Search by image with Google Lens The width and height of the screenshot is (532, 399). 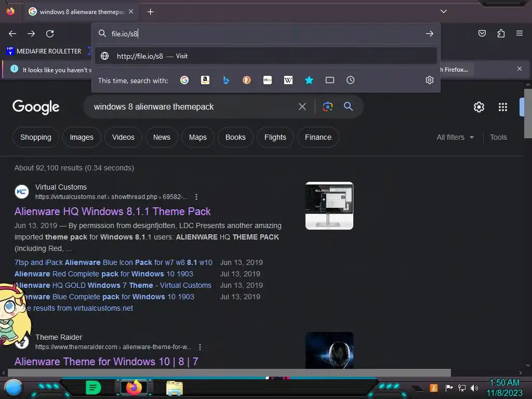(x=327, y=107)
